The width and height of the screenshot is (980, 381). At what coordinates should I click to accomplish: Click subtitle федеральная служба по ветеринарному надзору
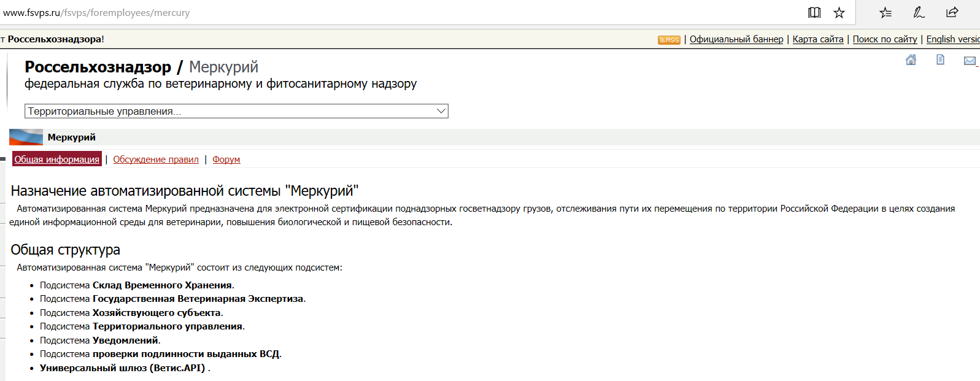[x=220, y=84]
